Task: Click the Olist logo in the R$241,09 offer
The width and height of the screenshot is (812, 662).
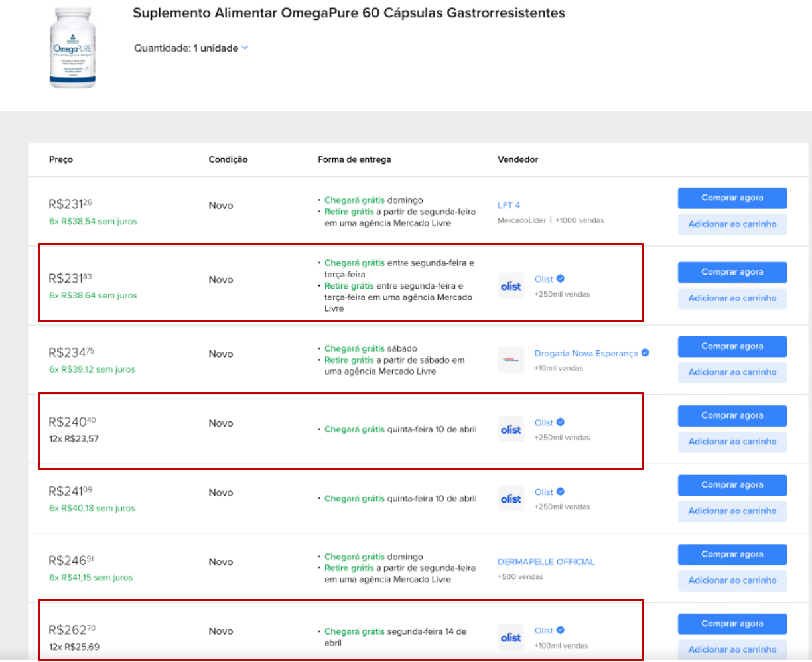Action: (x=511, y=499)
